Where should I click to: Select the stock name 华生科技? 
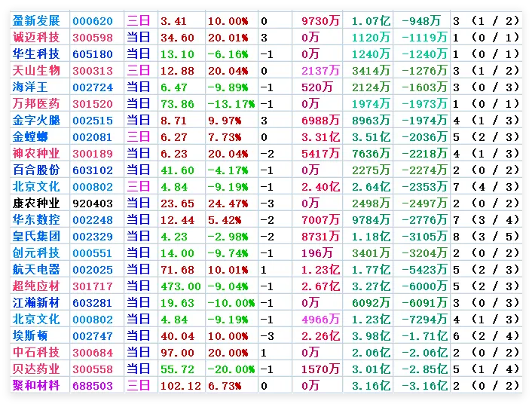tap(36, 54)
